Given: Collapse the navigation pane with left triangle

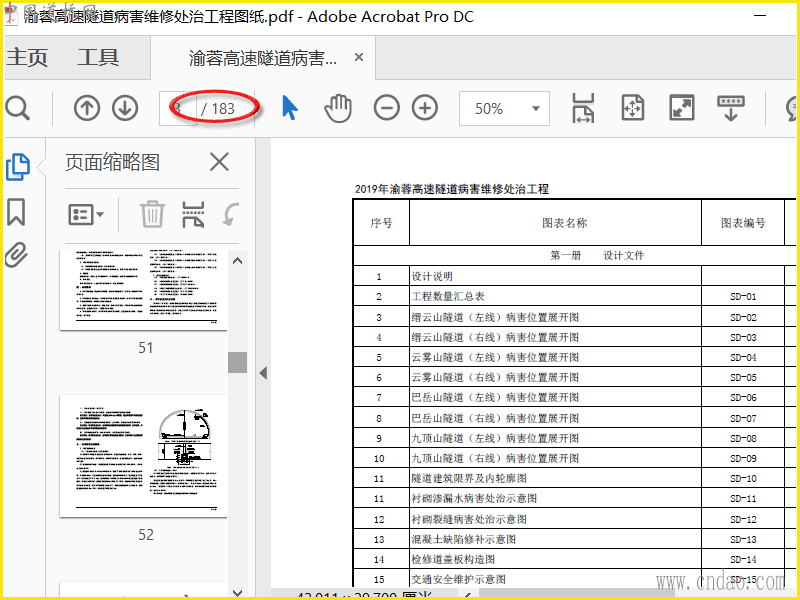Looking at the screenshot, I should click(x=263, y=373).
